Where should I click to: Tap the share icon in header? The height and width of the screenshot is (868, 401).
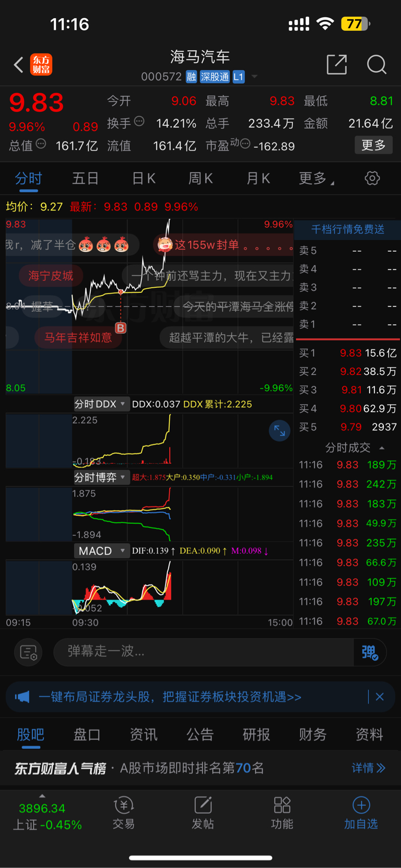pyautogui.click(x=337, y=64)
